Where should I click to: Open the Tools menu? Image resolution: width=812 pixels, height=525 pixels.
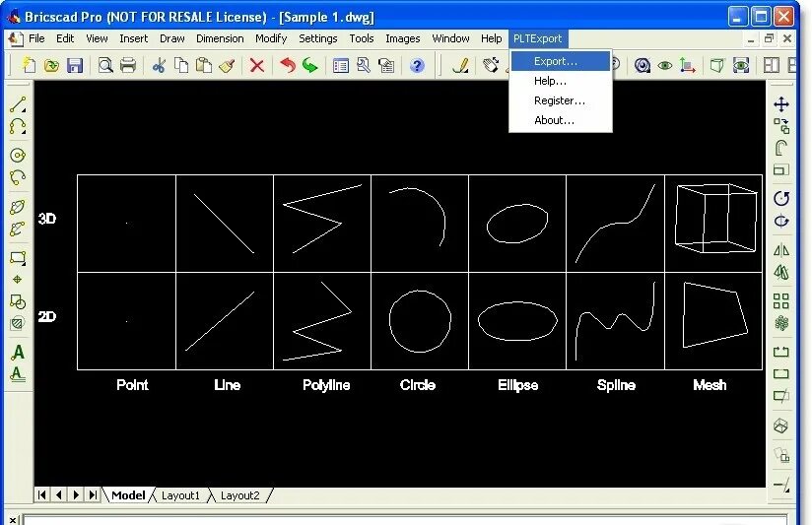click(x=362, y=38)
